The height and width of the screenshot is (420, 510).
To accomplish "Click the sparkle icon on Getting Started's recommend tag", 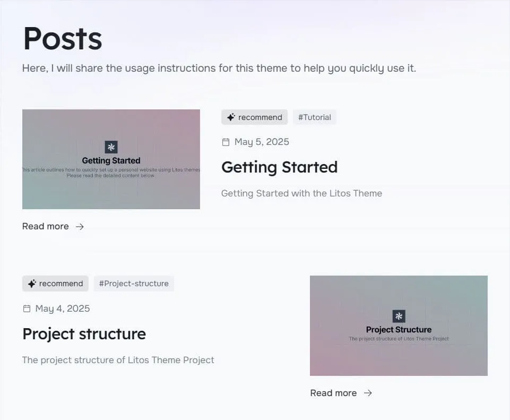I will (x=231, y=117).
